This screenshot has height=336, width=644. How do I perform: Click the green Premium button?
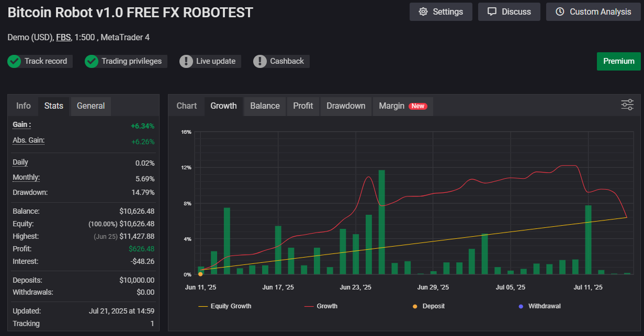point(618,61)
